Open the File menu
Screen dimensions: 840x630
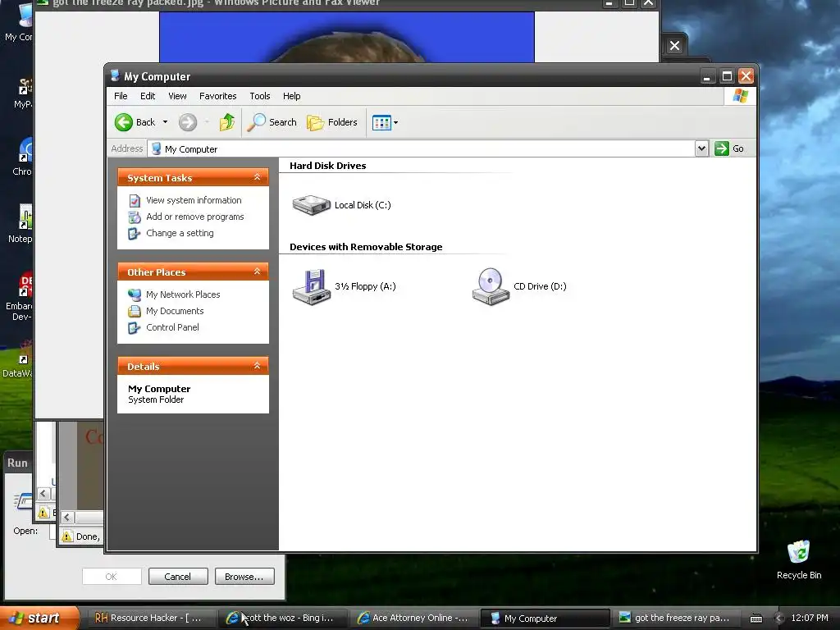tap(121, 96)
